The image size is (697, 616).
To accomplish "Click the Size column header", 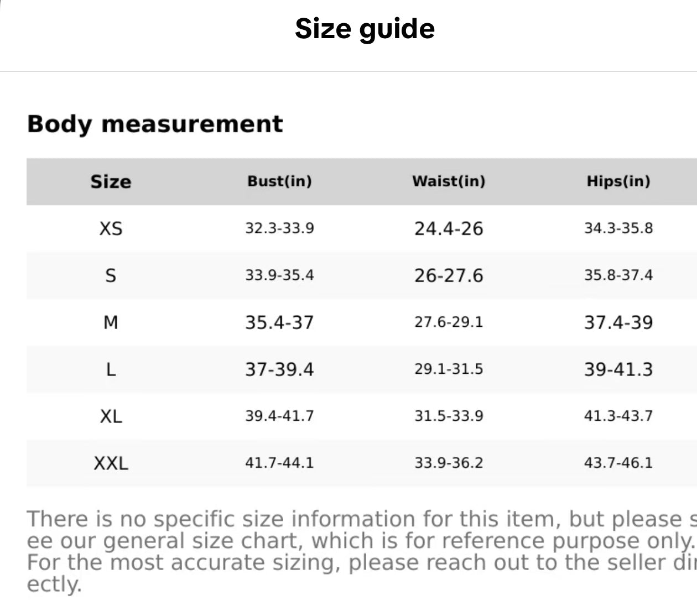I will pyautogui.click(x=111, y=181).
